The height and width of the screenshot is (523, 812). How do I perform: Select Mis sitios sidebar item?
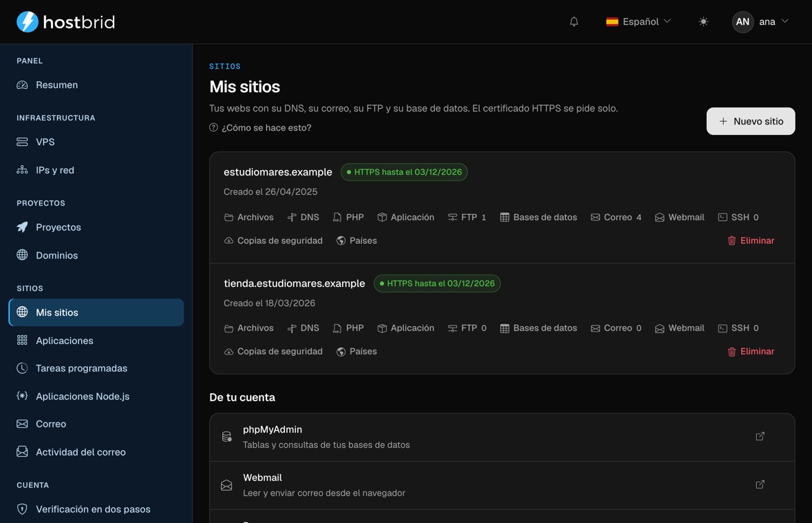(x=96, y=312)
